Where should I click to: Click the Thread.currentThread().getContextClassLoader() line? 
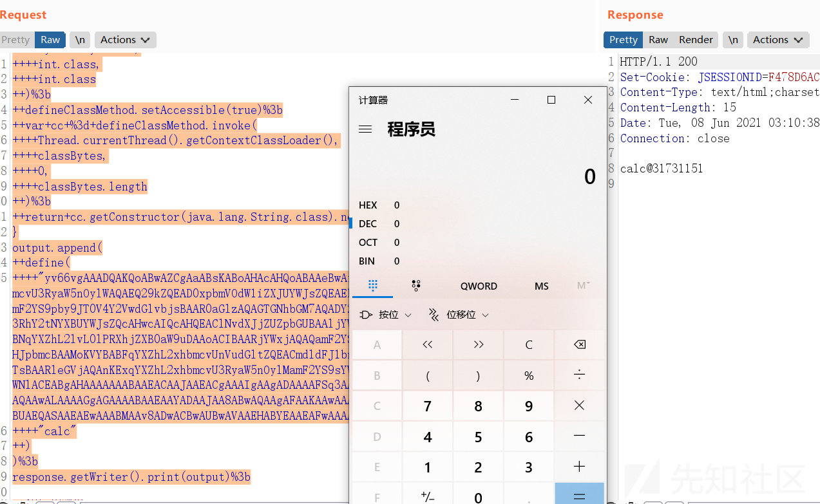176,140
